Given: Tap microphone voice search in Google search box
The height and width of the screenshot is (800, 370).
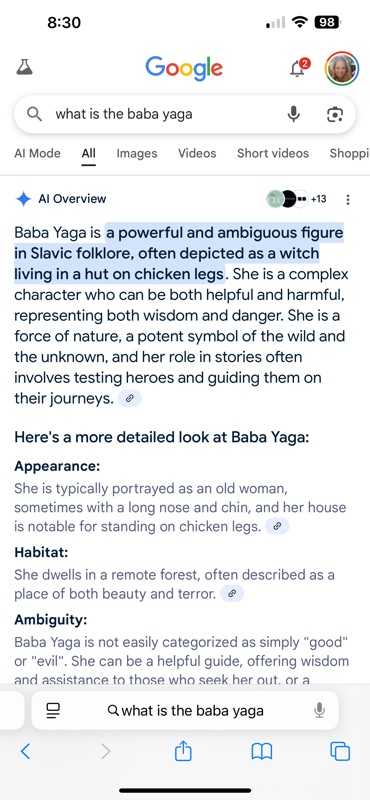Looking at the screenshot, I should (x=293, y=114).
